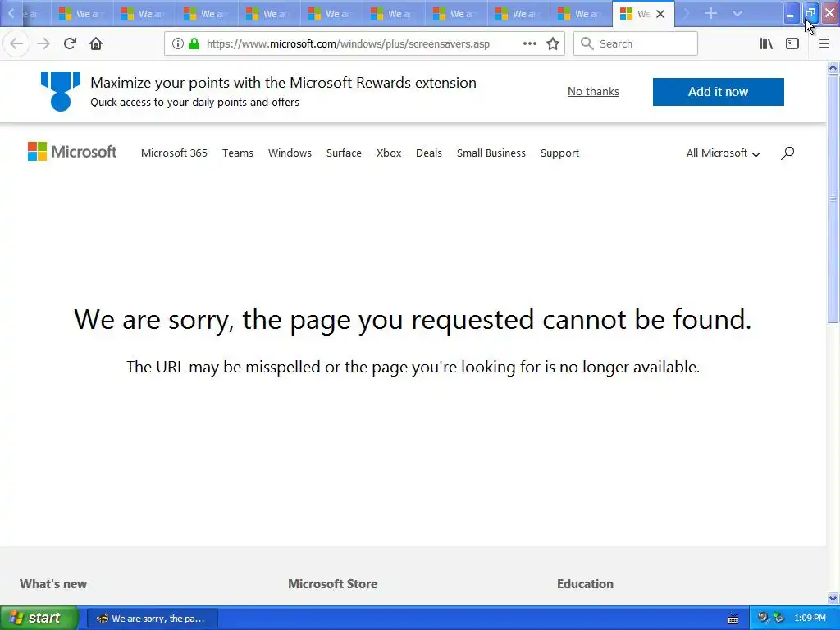Click the Microsoft Rewards medal icon

61,92
